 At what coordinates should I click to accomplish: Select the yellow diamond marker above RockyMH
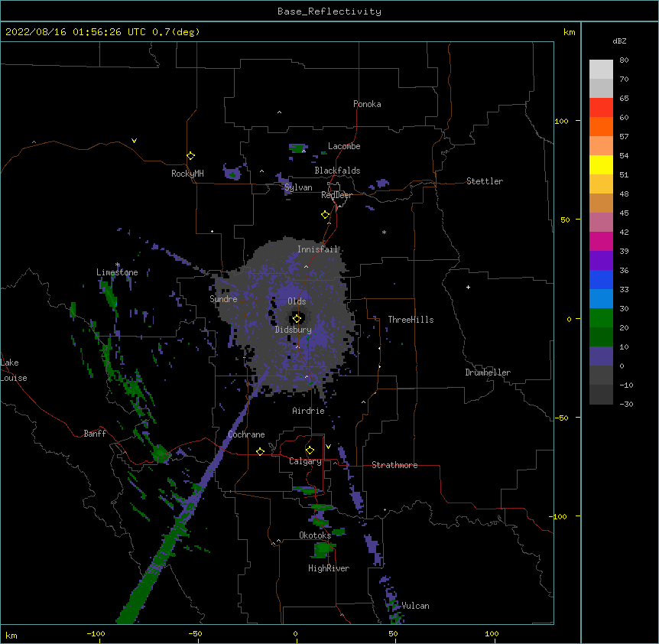click(x=191, y=156)
